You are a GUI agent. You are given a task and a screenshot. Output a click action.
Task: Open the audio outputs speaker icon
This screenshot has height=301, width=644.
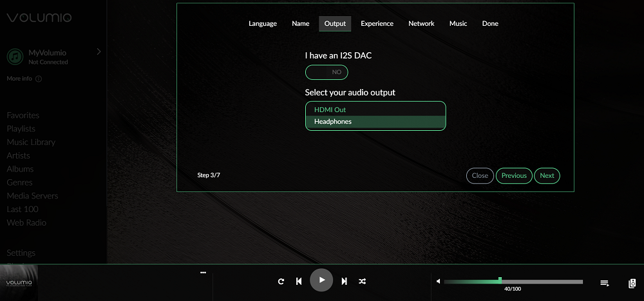[x=632, y=284]
